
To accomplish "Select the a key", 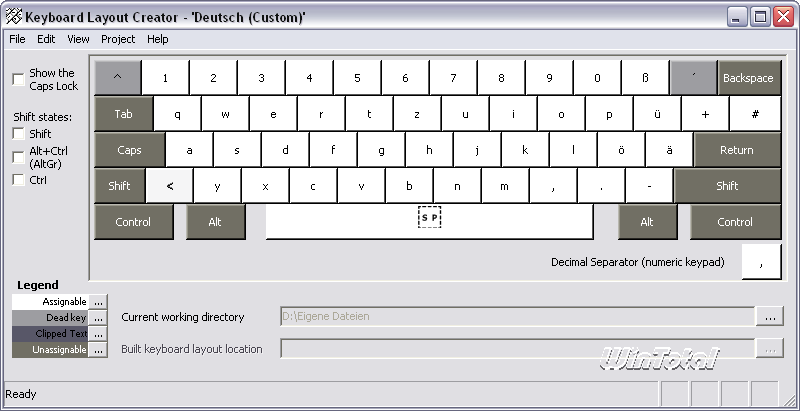I will coord(189,150).
